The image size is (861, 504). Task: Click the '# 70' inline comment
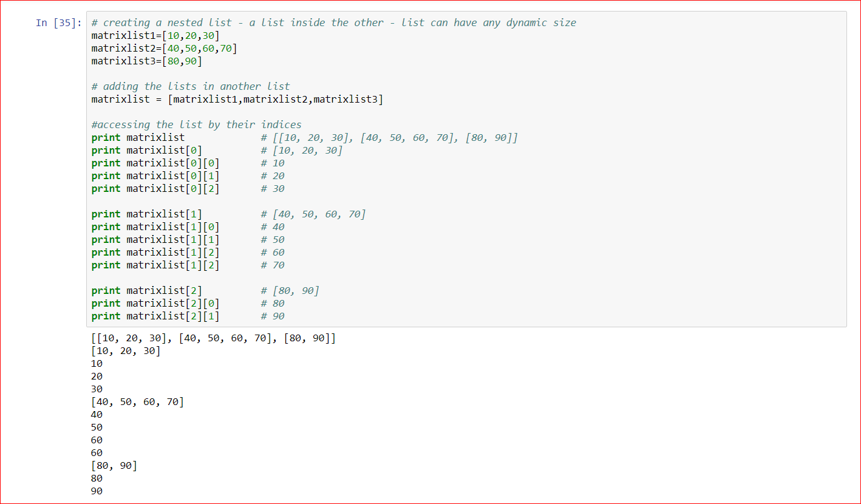[x=273, y=265]
